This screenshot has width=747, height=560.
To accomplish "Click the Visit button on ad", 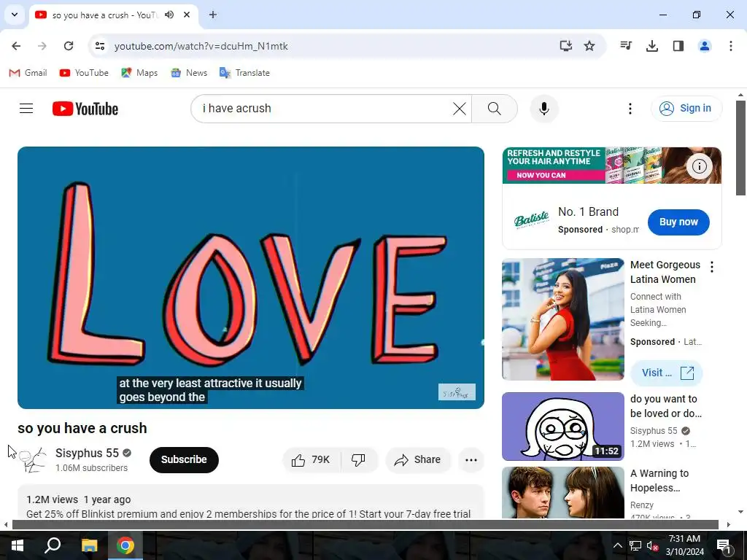I will [x=667, y=373].
